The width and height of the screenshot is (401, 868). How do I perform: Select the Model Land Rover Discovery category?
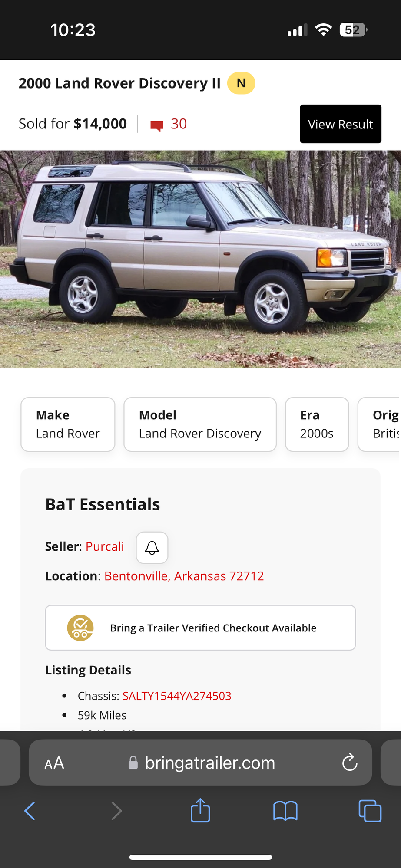tap(200, 424)
